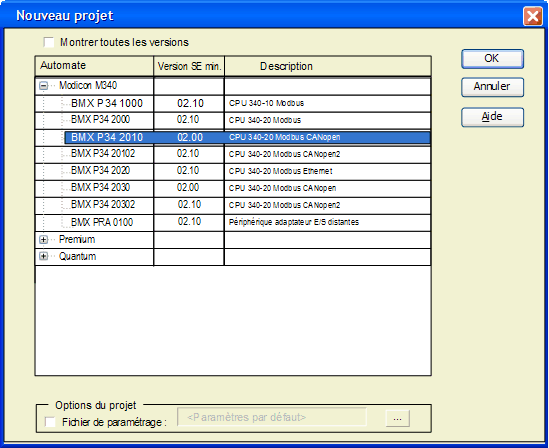549x448 pixels.
Task: Select the BMX P34 20102 row
Action: click(233, 154)
